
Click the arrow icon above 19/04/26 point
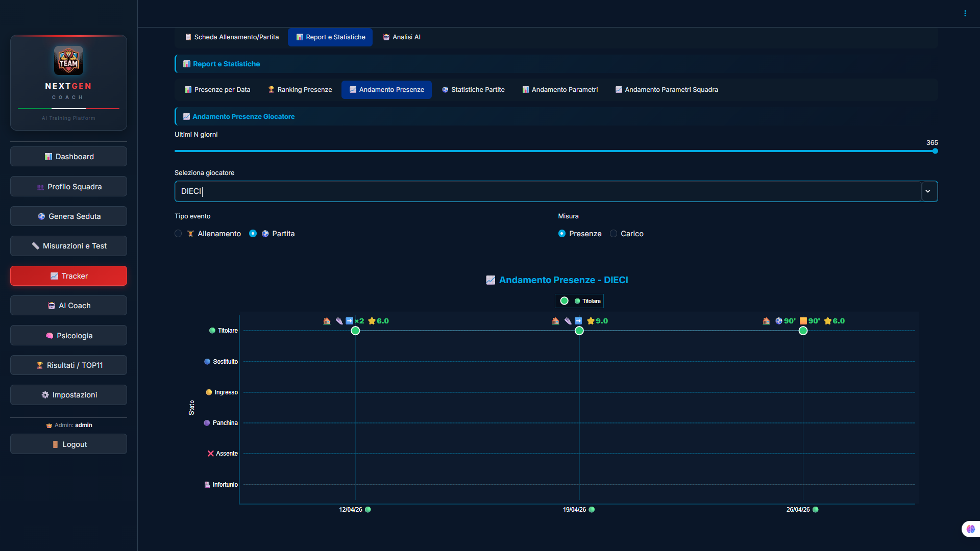(578, 321)
